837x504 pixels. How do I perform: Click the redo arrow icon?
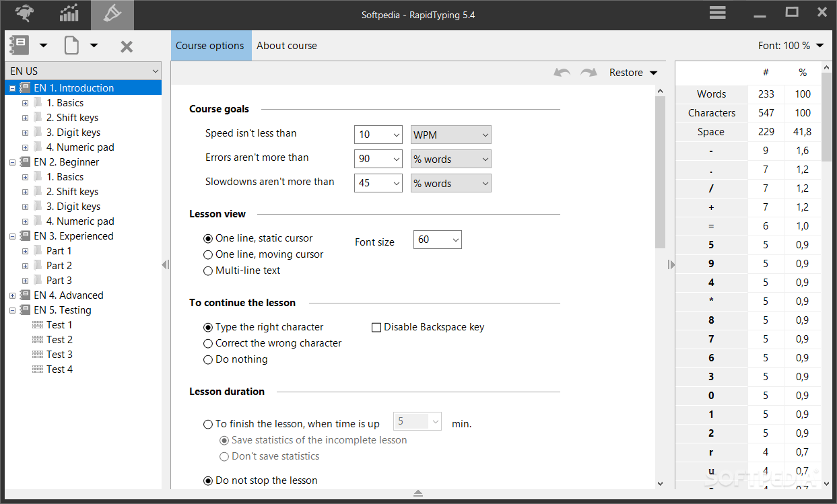tap(589, 73)
